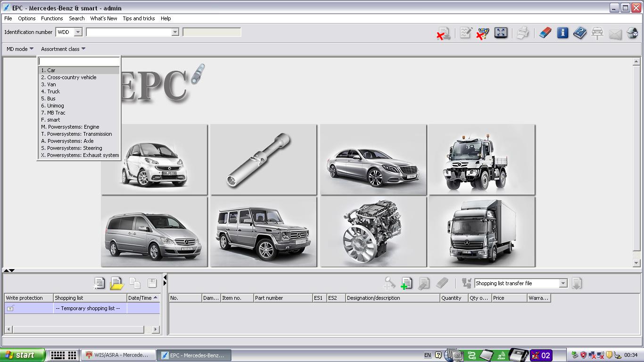
Task: Open the Options menu
Action: (27, 18)
